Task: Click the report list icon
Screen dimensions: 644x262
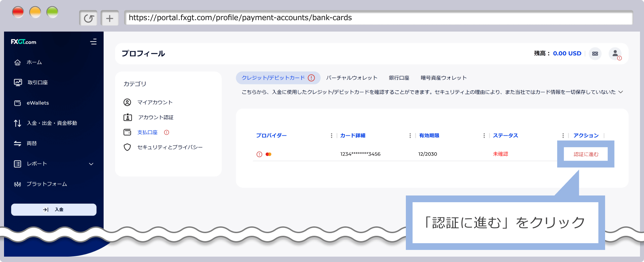Action: [x=18, y=164]
